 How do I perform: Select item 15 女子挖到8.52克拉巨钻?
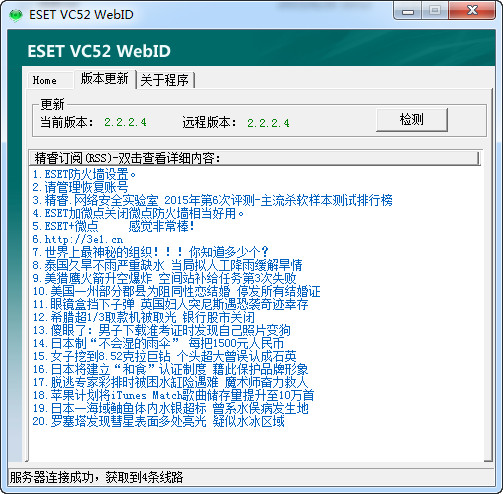pyautogui.click(x=164, y=356)
